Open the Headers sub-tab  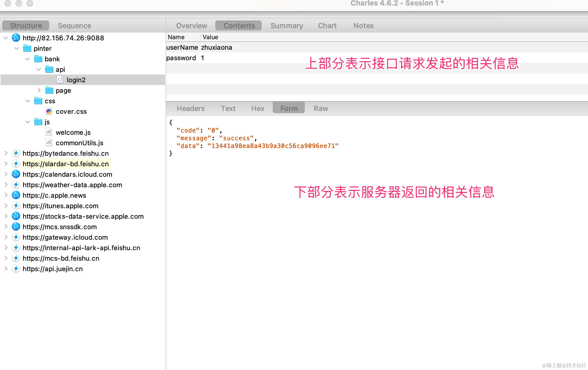[190, 109]
